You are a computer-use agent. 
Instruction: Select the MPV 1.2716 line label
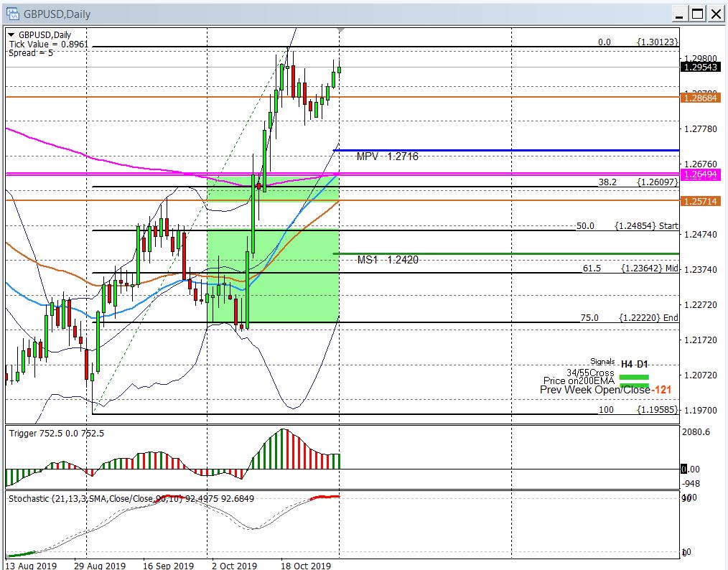point(387,156)
